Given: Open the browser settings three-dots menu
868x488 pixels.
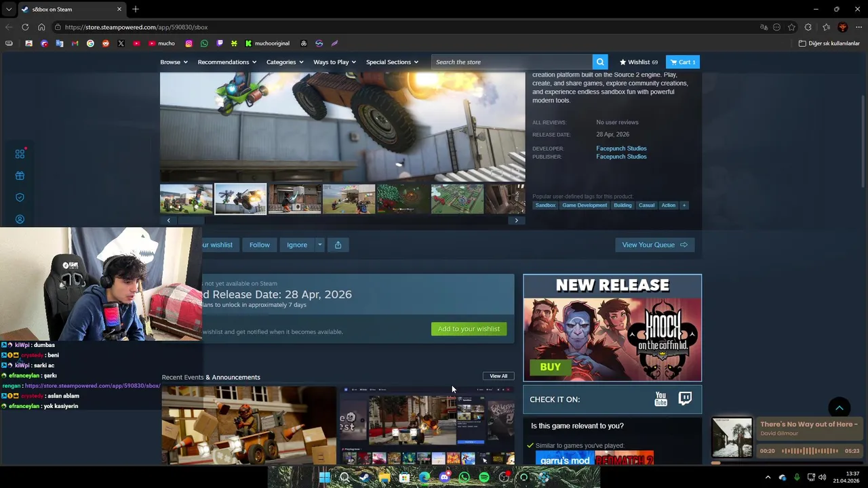Looking at the screenshot, I should click(859, 27).
